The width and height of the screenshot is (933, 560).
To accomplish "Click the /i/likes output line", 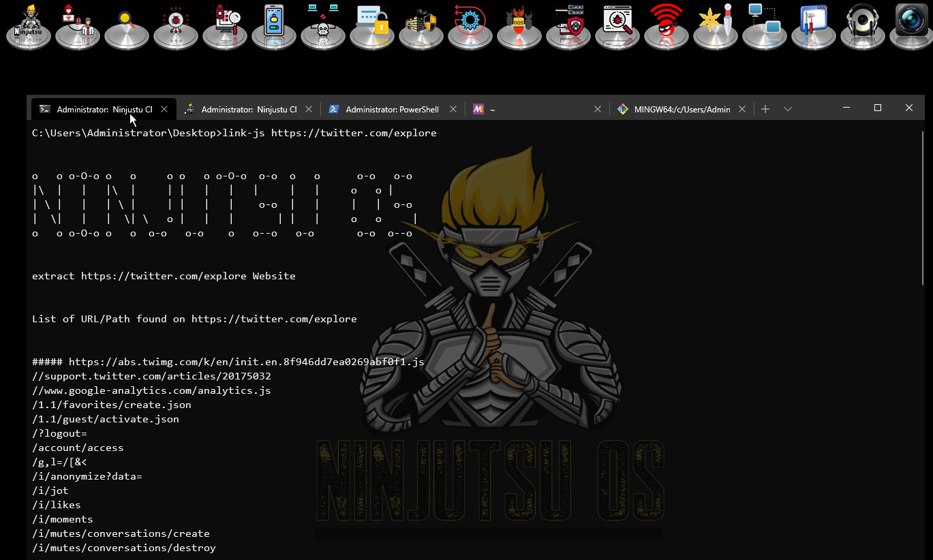I will coord(57,505).
